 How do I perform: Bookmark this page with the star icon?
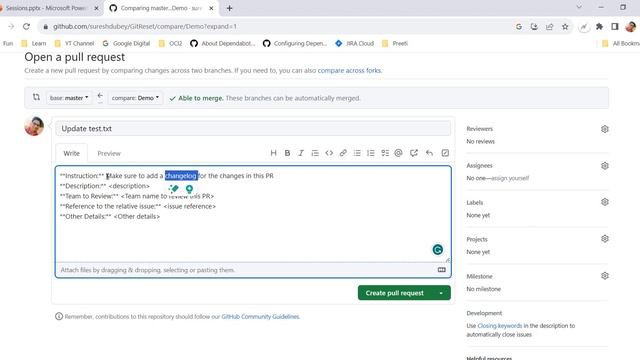pos(565,27)
